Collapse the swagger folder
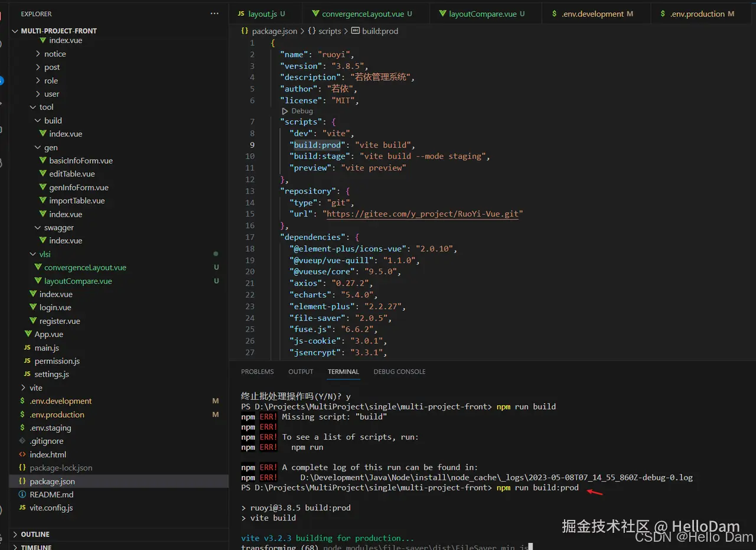The image size is (756, 550). [38, 227]
